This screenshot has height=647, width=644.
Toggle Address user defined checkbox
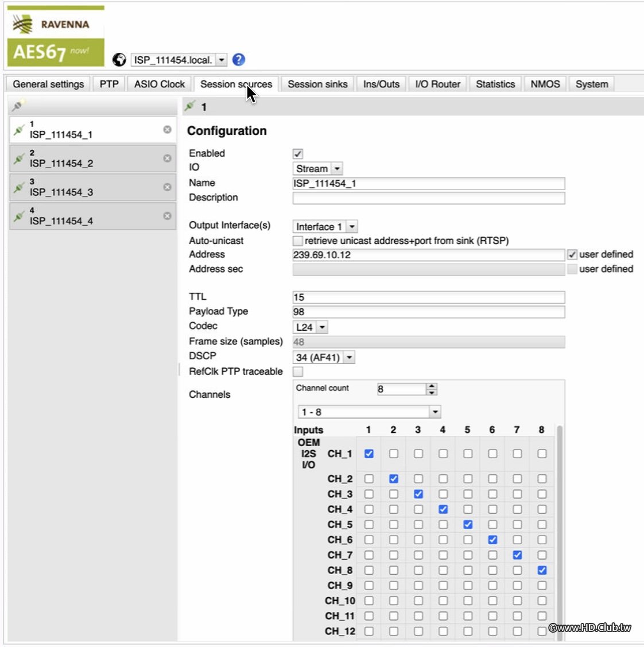(x=572, y=254)
